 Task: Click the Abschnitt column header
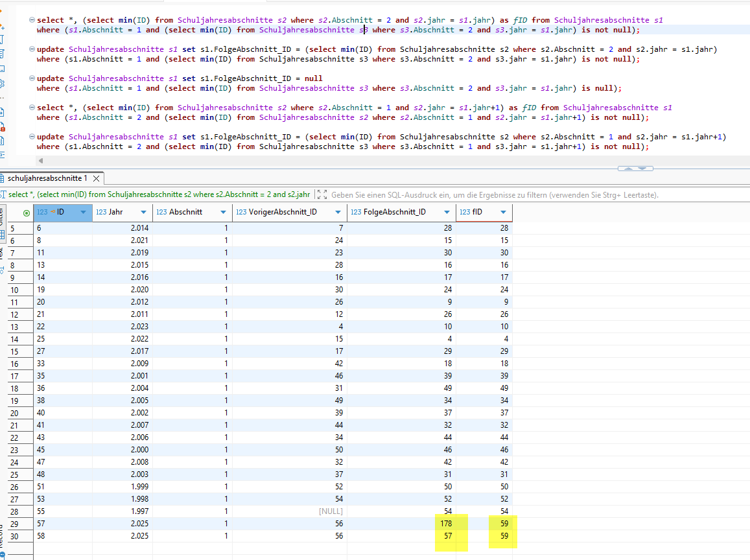pyautogui.click(x=185, y=212)
